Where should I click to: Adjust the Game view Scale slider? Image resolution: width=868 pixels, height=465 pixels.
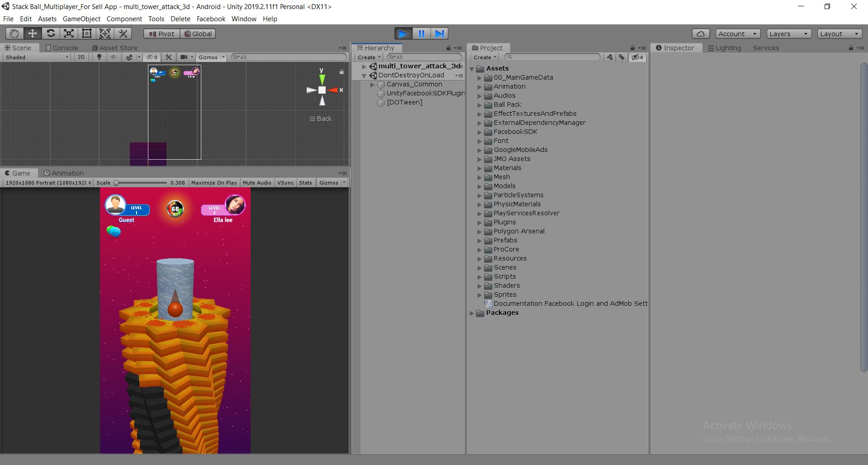116,183
